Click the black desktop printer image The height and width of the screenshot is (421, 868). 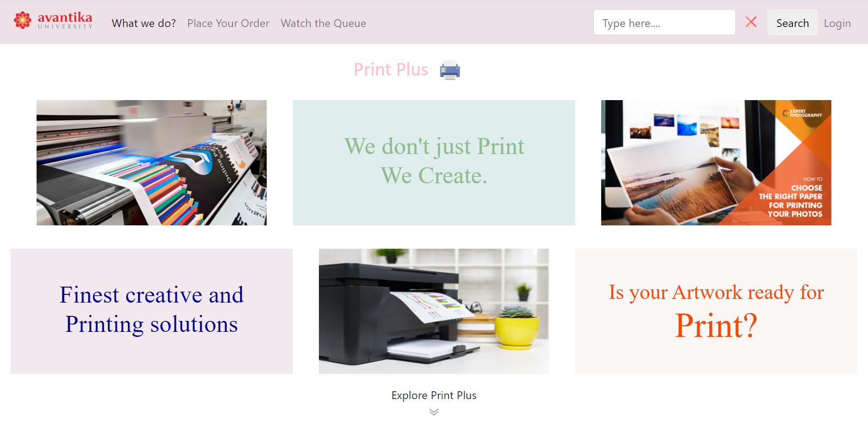coord(434,311)
